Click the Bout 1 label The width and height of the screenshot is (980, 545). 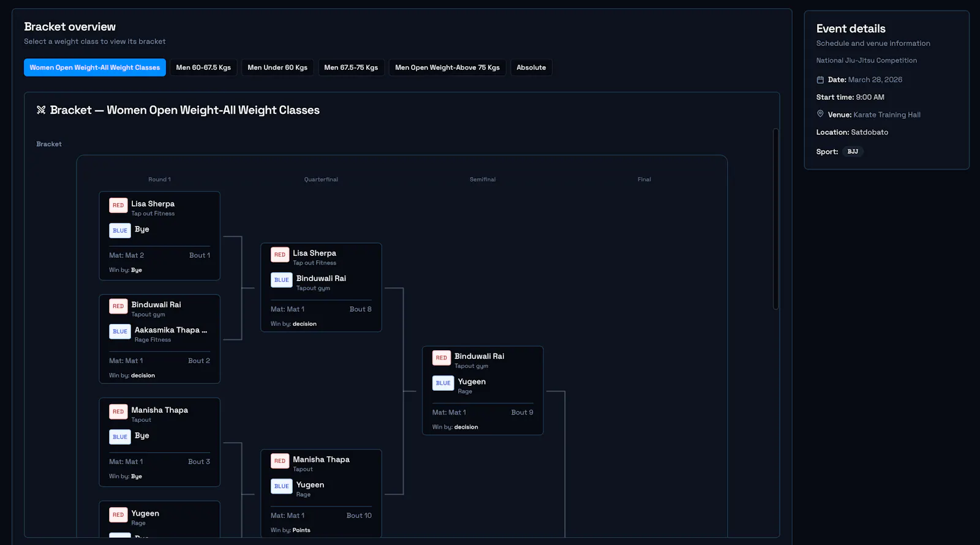click(x=200, y=255)
